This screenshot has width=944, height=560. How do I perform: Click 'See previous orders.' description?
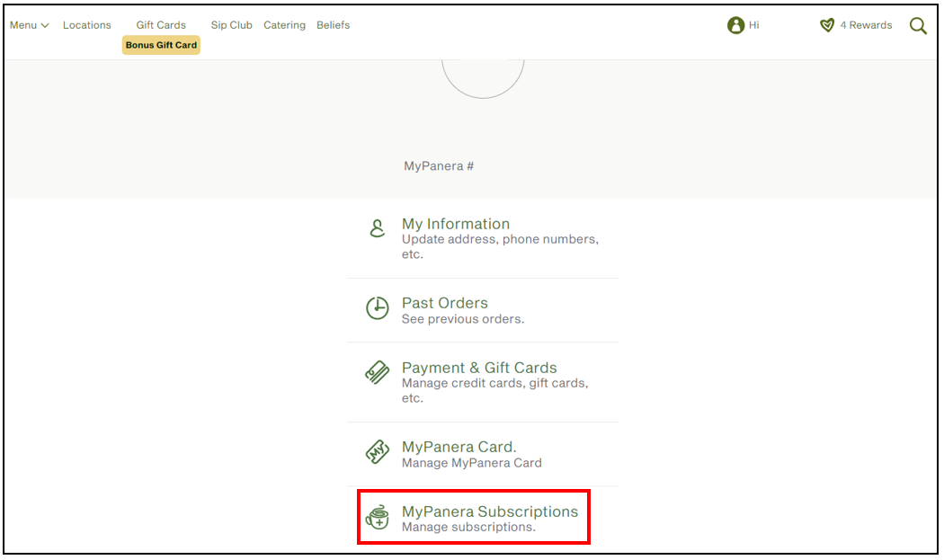463,319
